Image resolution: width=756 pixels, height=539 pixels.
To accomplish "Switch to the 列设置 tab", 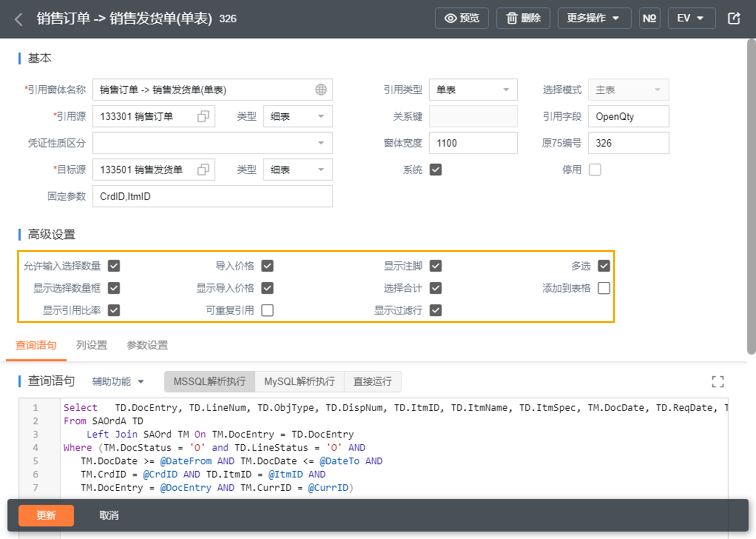I will click(x=92, y=345).
